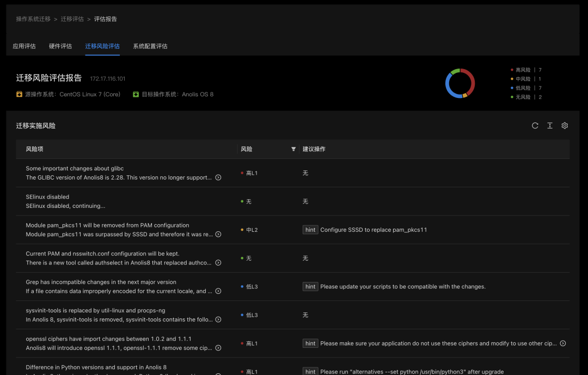Click hint tag in Python versions row
This screenshot has width=588, height=375.
coord(310,372)
